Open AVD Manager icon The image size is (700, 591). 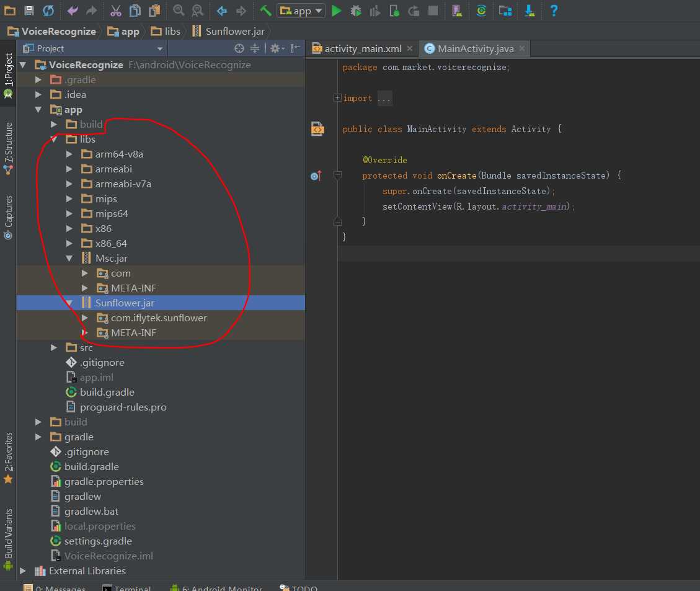click(x=457, y=11)
